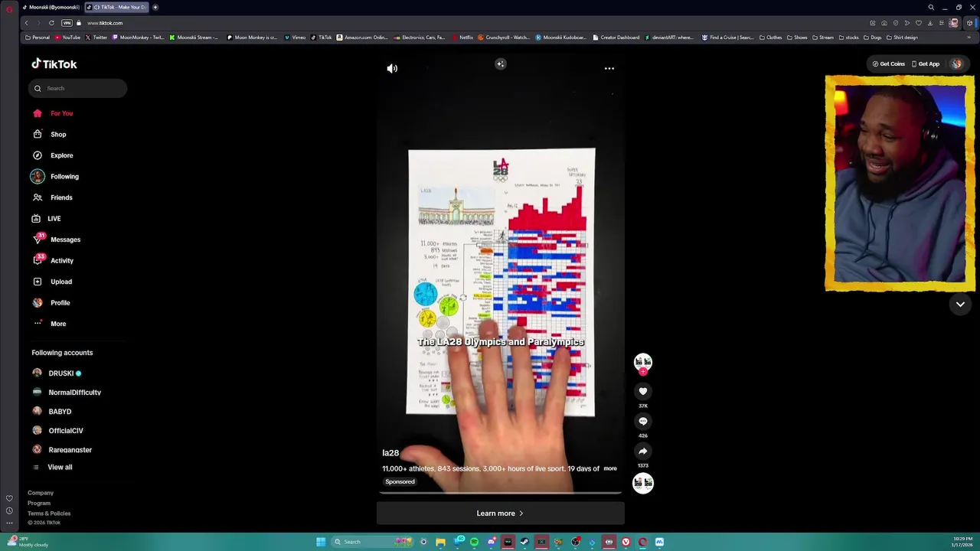The height and width of the screenshot is (551, 980).
Task: Expand the caption with 'more'
Action: 610,468
